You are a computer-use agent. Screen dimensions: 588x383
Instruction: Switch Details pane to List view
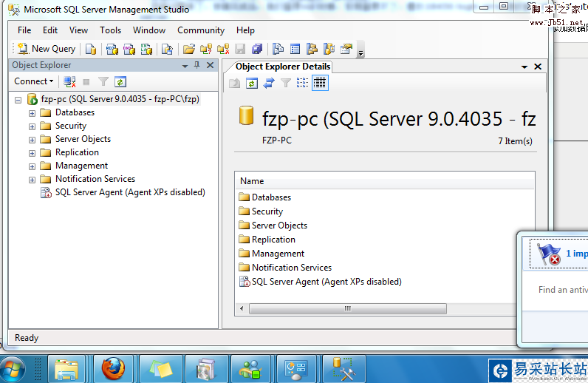(302, 83)
